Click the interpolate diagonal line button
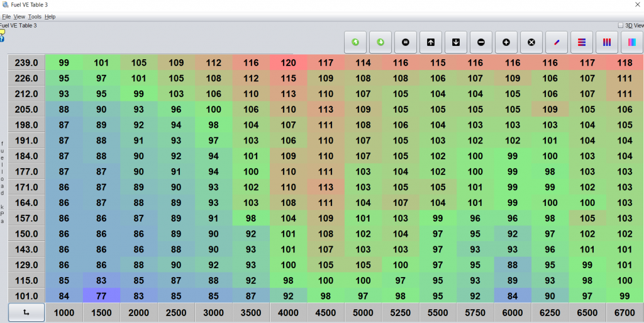The width and height of the screenshot is (644, 323). [x=557, y=42]
